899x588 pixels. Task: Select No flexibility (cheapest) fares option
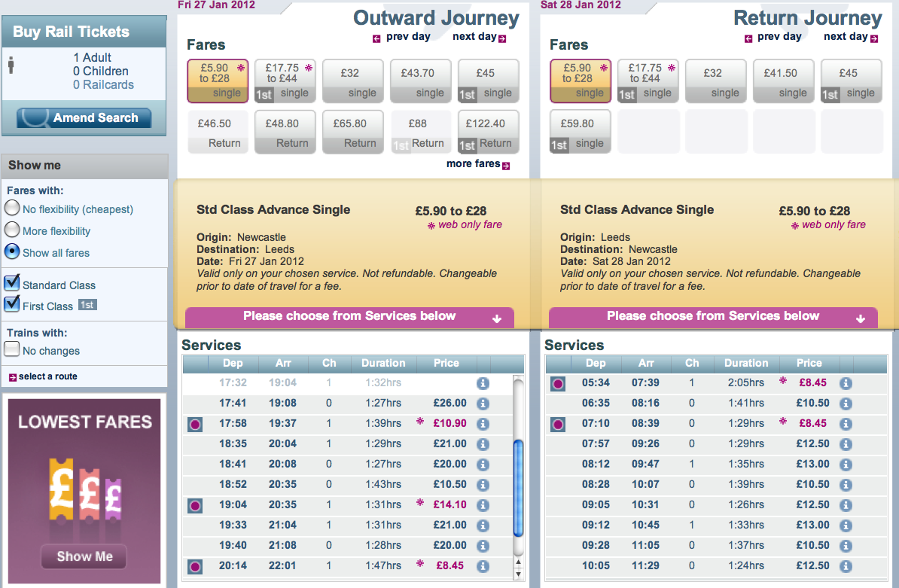pyautogui.click(x=12, y=209)
